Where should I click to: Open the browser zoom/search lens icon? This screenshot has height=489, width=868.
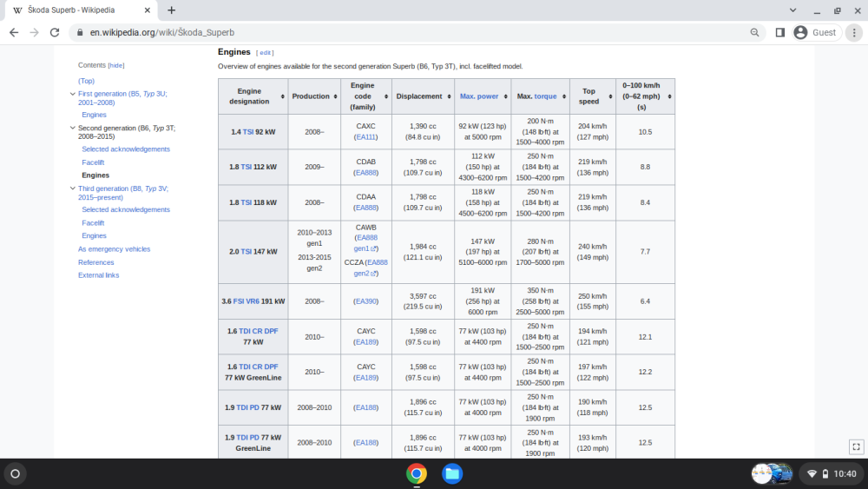754,33
